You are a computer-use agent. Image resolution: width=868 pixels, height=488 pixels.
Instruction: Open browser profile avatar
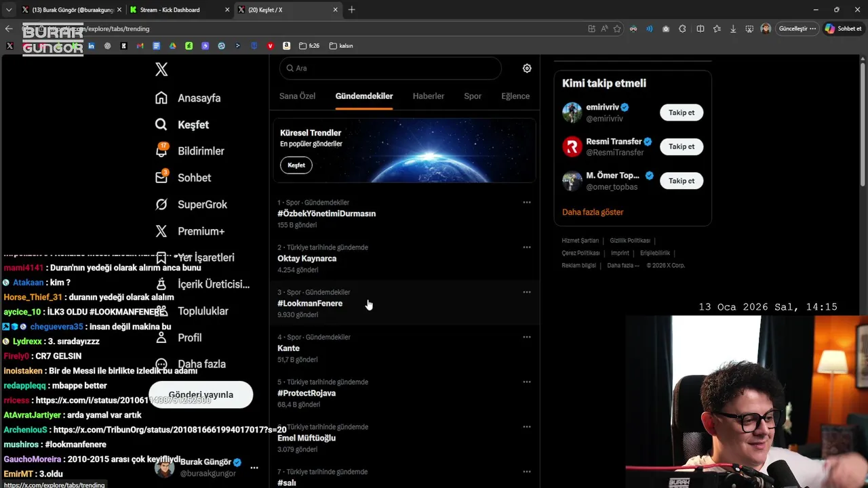coord(766,28)
